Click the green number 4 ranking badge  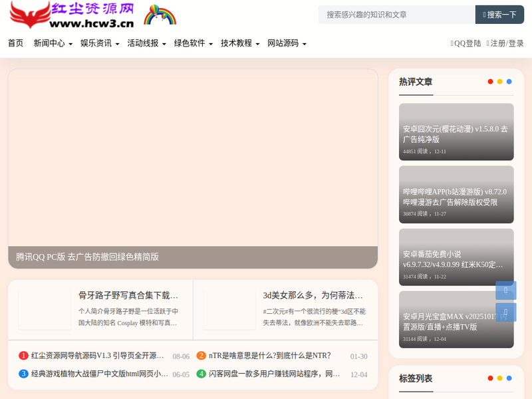tap(201, 374)
